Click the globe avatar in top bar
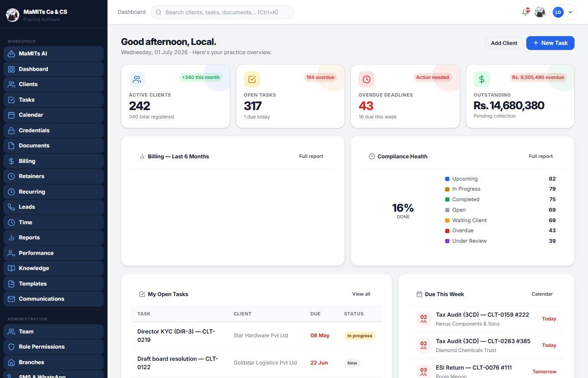588x378 pixels. 540,12
